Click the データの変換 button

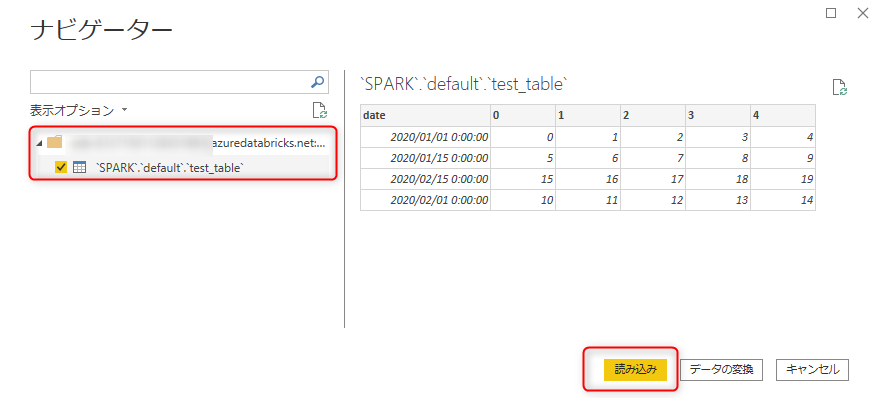pos(721,369)
